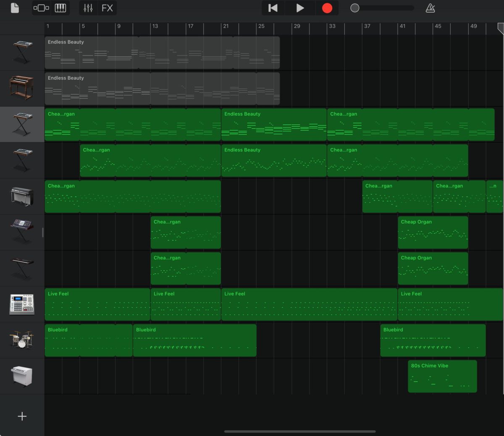Select the Cheap Organ region on the sixth track

click(433, 232)
